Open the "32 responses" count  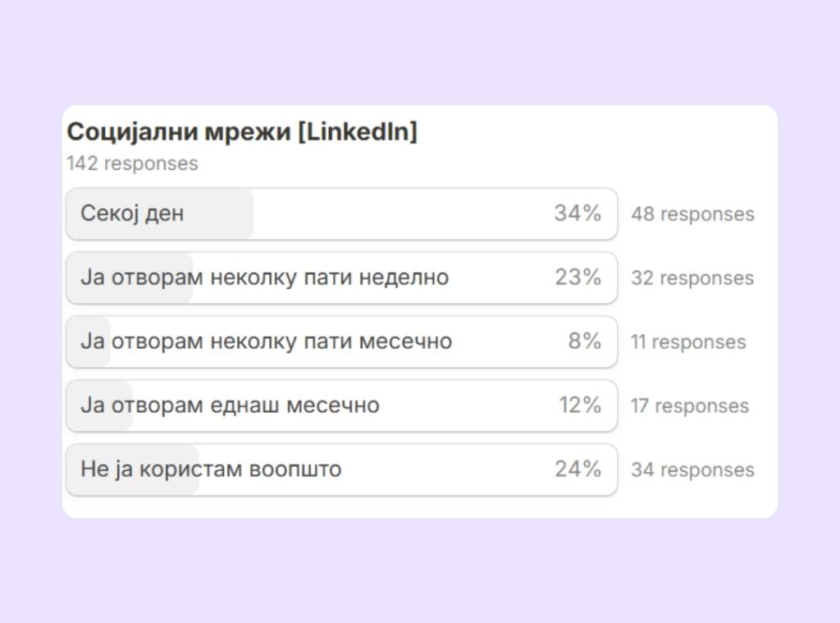pos(692,278)
